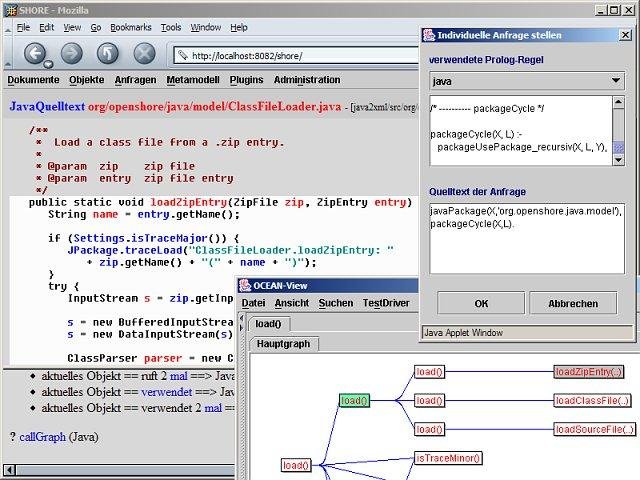Collapse the menu bar grip handle
Viewport: 640px width, 480px height.
[8, 29]
